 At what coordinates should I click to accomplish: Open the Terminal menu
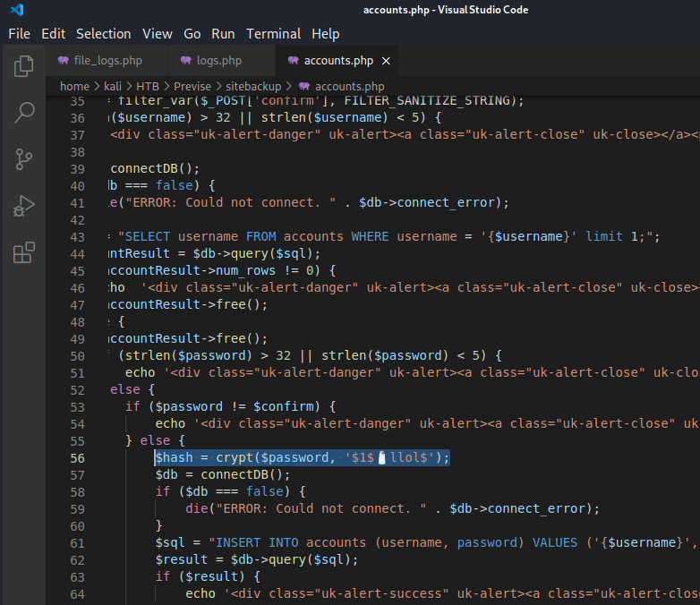(274, 34)
